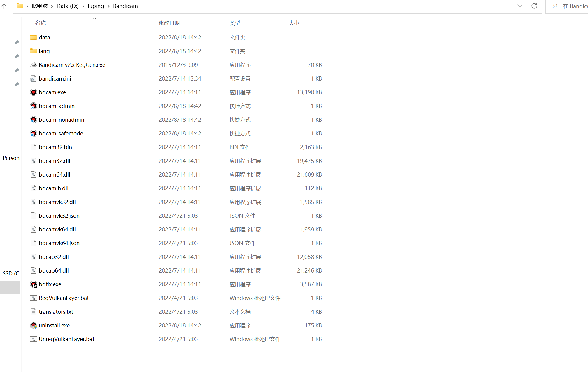Viewport: 588px width, 372px height.
Task: Sort files by 大小 column header
Action: coord(294,23)
